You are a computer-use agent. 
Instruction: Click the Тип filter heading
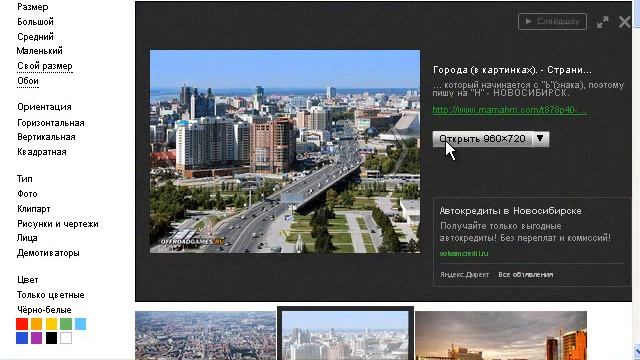pos(24,179)
